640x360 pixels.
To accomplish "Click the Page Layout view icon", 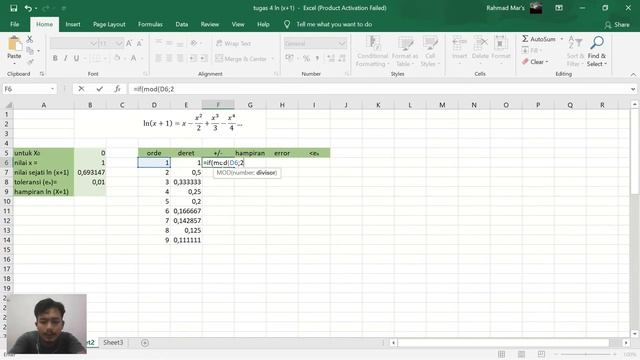I will (521, 354).
